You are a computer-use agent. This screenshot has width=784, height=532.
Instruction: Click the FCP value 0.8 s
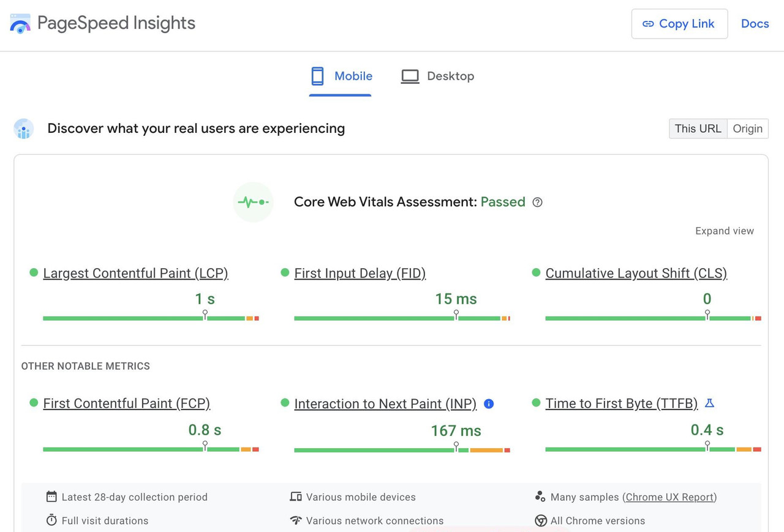[x=205, y=430]
